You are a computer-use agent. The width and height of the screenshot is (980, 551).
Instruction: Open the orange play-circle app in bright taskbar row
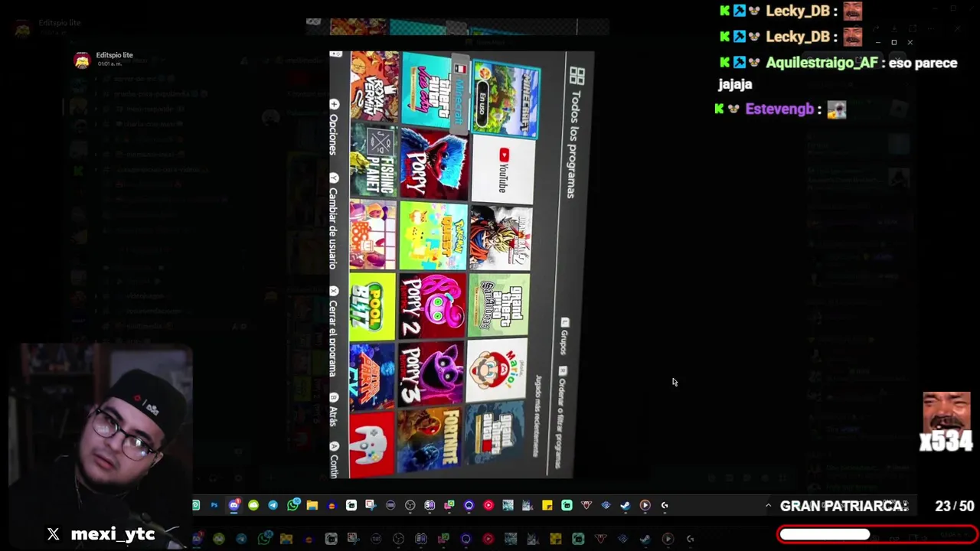pos(645,505)
